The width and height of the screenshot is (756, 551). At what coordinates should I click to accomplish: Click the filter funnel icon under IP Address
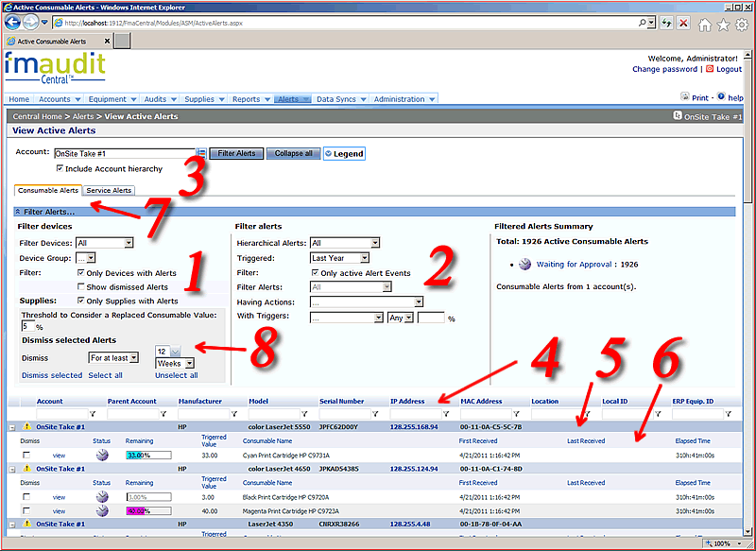pyautogui.click(x=445, y=414)
